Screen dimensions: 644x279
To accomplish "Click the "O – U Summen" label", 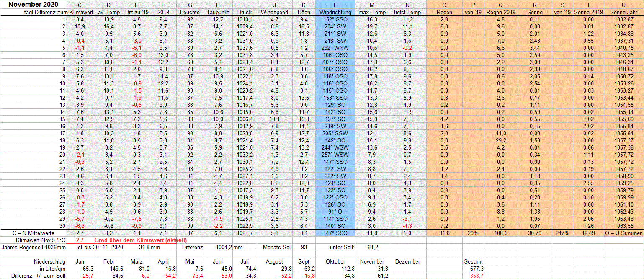I will click(623, 233).
